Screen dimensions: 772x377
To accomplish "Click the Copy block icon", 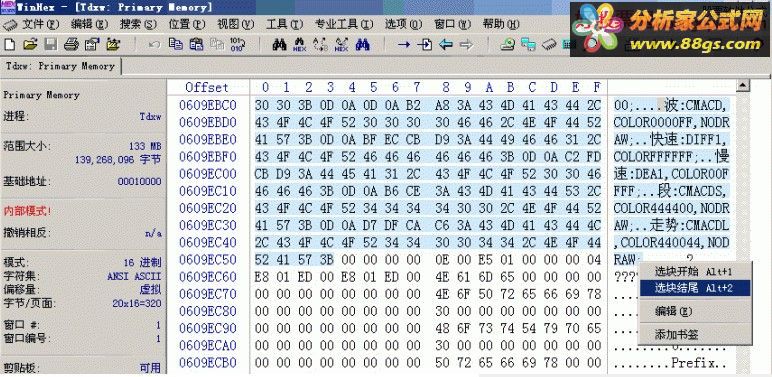I will 176,45.
